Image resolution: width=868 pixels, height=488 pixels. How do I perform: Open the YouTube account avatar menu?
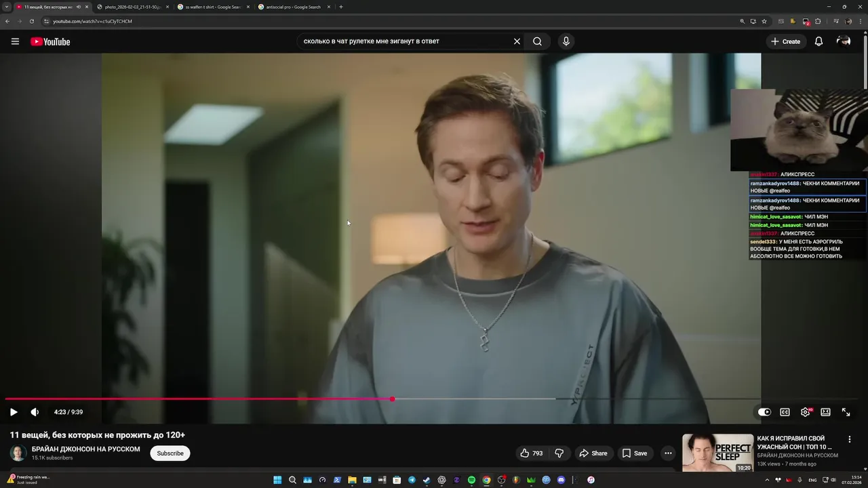pyautogui.click(x=844, y=41)
